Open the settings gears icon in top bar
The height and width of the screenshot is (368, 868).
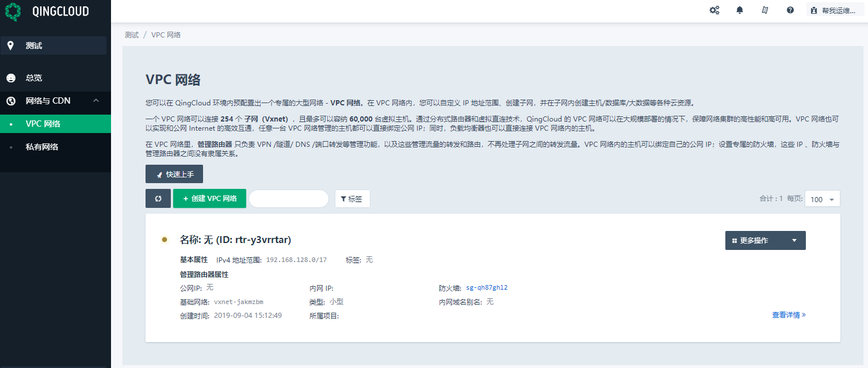click(x=714, y=10)
